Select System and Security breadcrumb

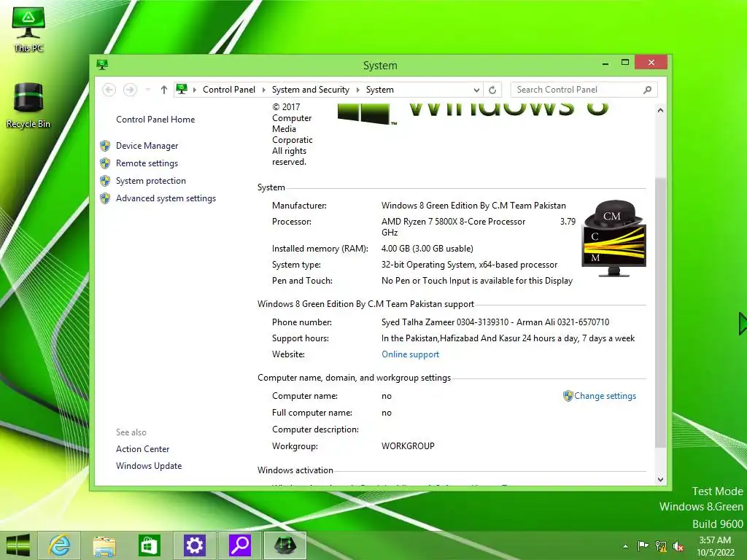[311, 90]
